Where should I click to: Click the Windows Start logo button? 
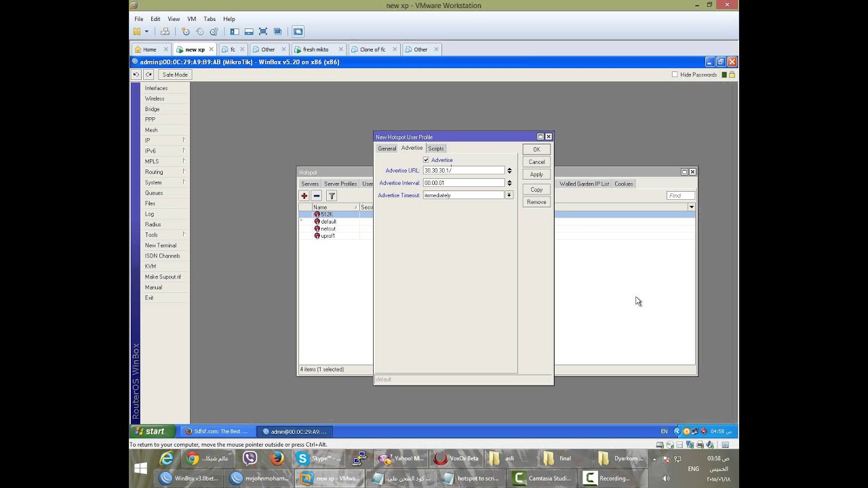(141, 468)
